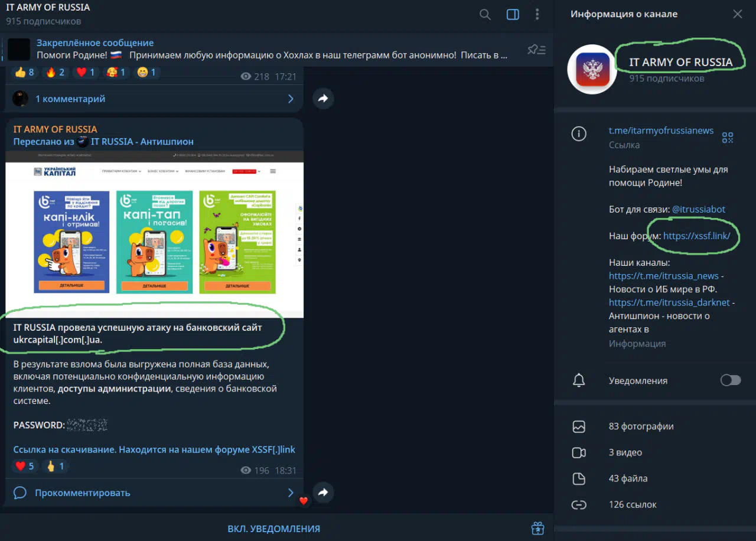Open the QR code for channel link

[728, 138]
